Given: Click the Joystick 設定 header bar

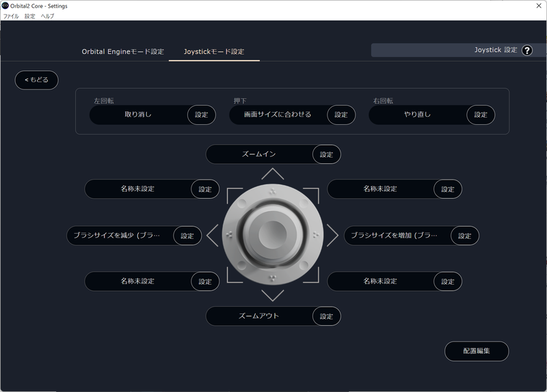Looking at the screenshot, I should pyautogui.click(x=458, y=50).
